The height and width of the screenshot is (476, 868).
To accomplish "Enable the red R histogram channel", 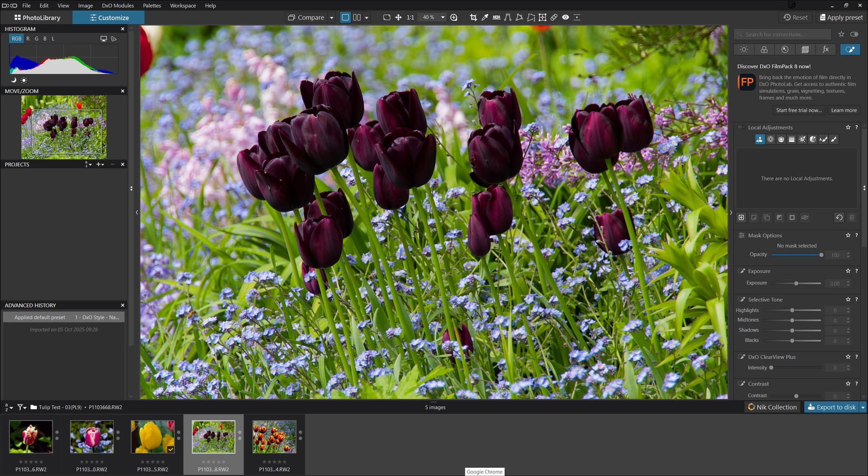I will [28, 38].
